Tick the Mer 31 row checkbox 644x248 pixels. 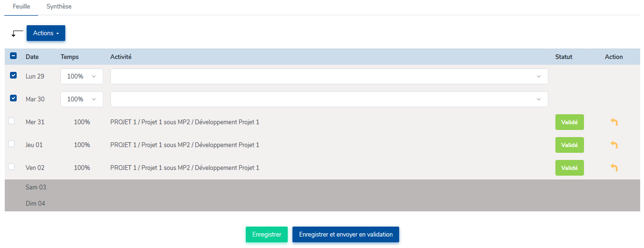coord(12,121)
